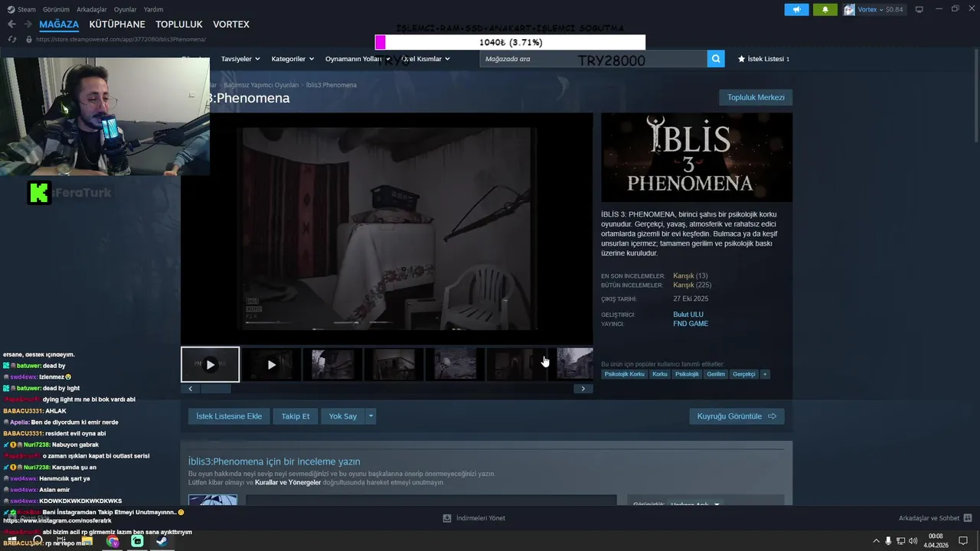The image size is (980, 551).
Task: Open the dropdown arrow beside Yok Say
Action: tap(371, 416)
